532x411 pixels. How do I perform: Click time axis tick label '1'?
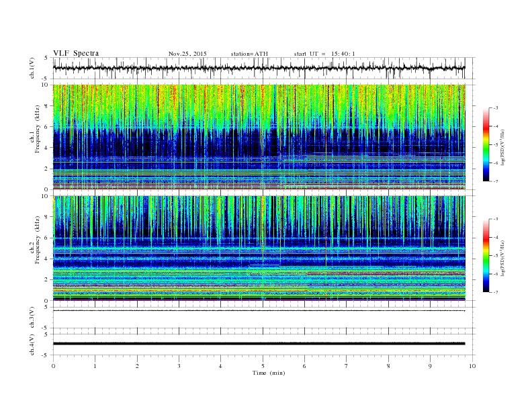[x=95, y=366]
